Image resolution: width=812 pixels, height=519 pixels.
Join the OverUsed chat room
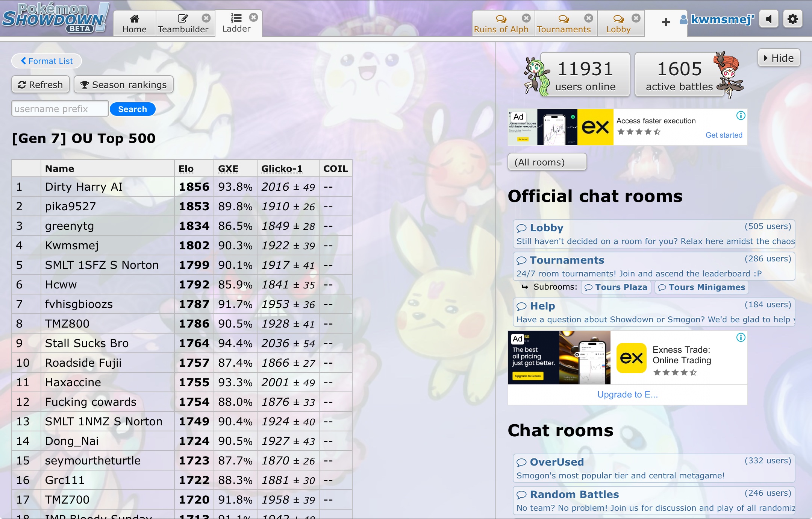[x=654, y=468]
